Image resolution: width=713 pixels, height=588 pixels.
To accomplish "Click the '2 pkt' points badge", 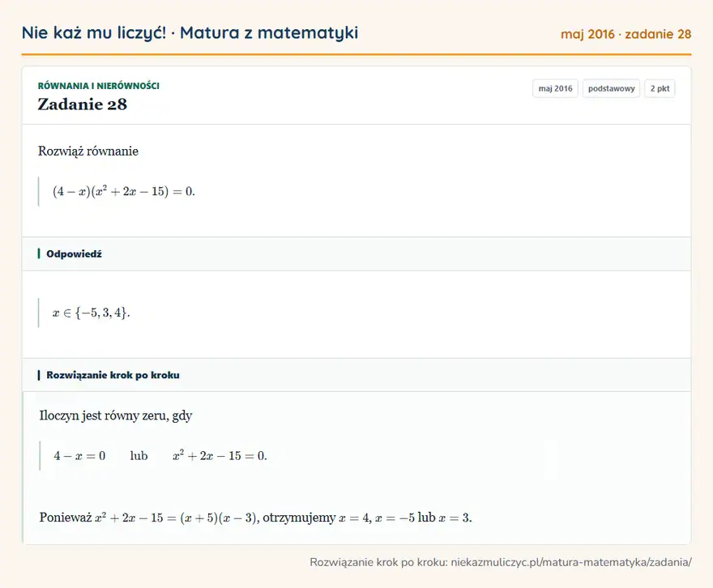I will pos(660,88).
